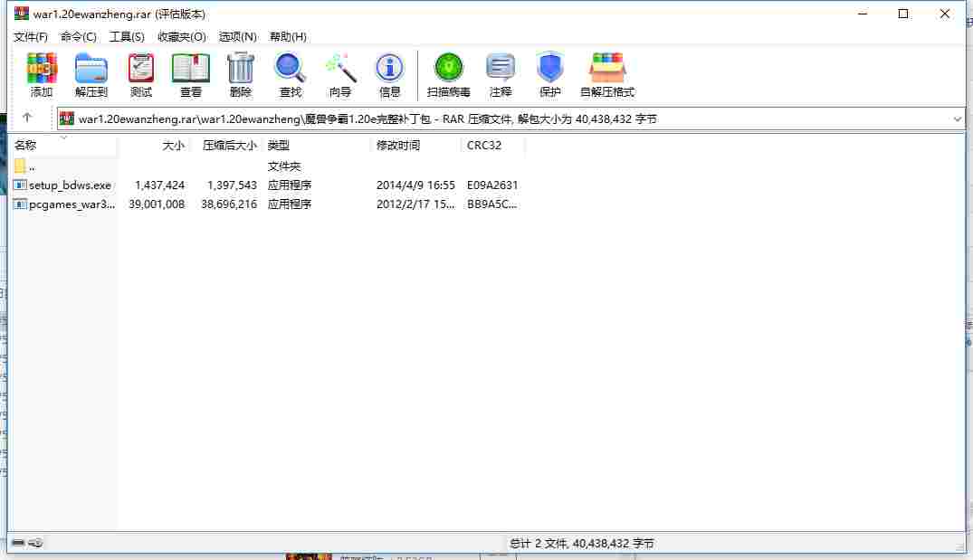Open the 收藏夹(O) menu
Screen dimensions: 973x560
[181, 36]
